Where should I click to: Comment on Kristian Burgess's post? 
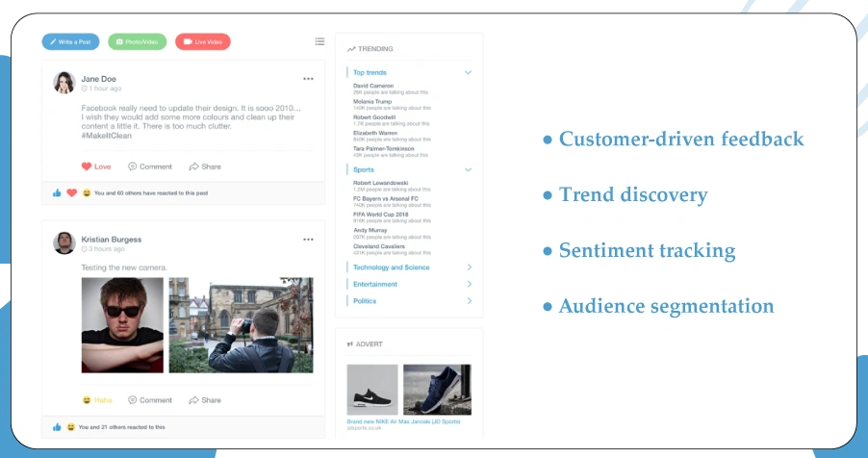click(150, 400)
